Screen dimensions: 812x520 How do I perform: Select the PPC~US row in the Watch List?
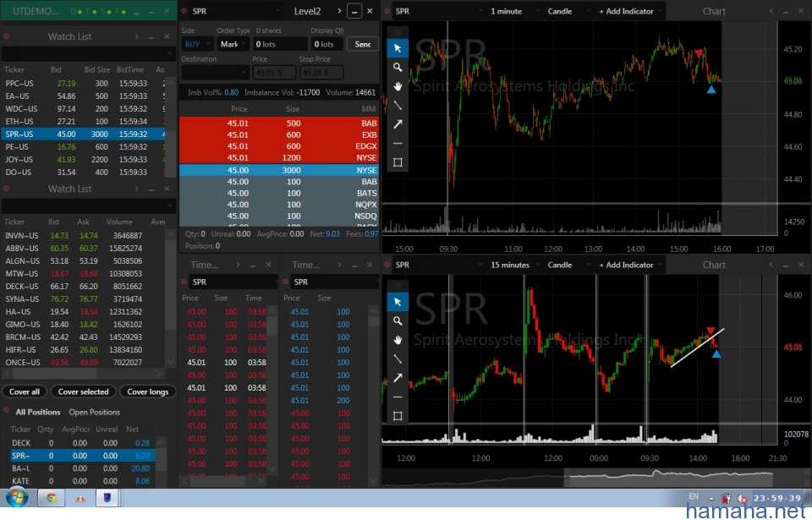[84, 84]
